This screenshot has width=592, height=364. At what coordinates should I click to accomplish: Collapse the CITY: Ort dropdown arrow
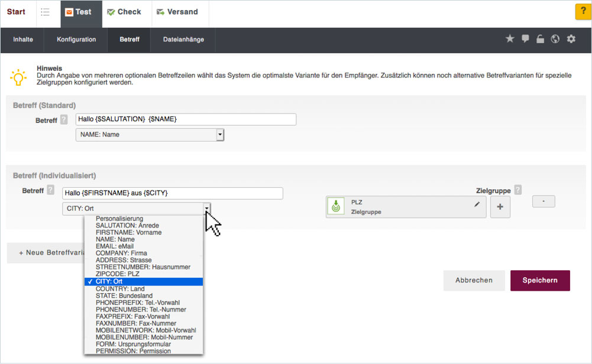206,208
